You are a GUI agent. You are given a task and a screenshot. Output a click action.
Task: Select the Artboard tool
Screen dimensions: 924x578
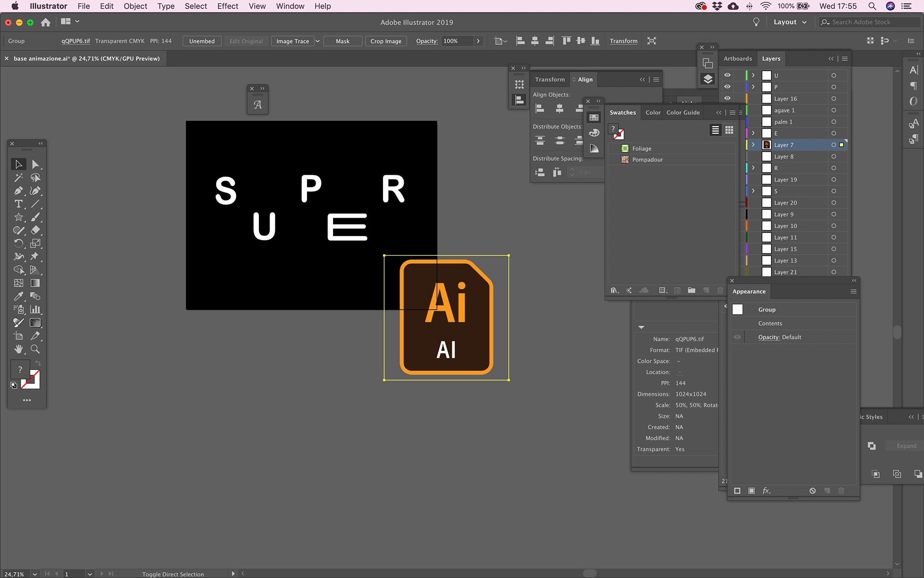[x=18, y=336]
